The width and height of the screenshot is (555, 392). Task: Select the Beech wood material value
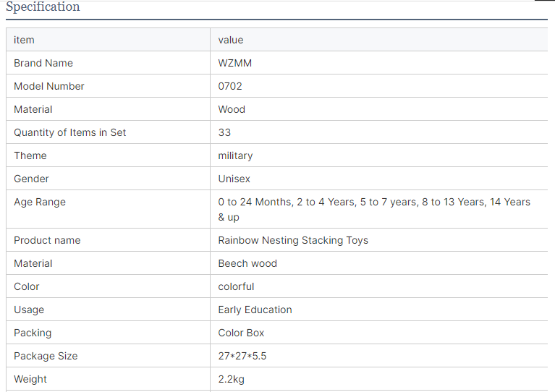(x=247, y=263)
